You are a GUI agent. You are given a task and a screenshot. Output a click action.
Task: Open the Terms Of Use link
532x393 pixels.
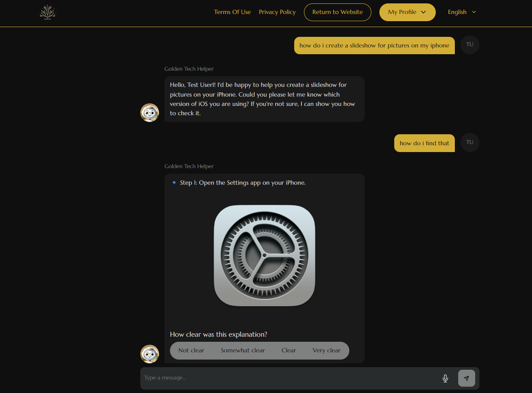[x=232, y=12]
